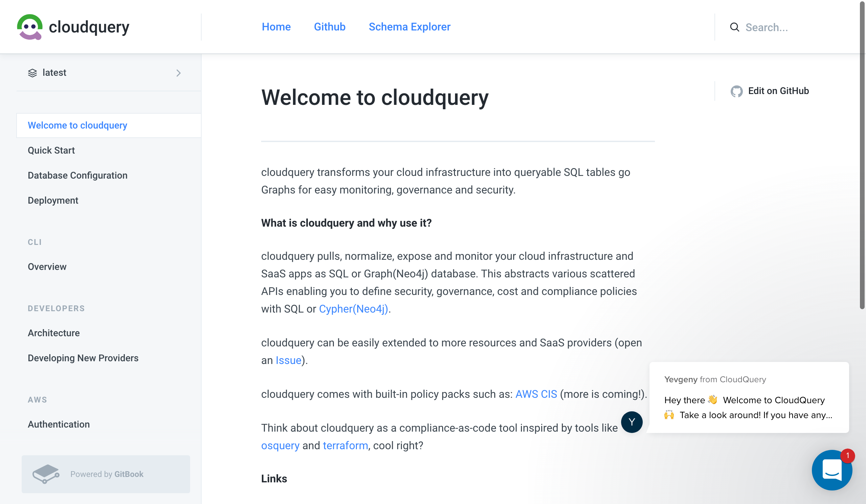Click the GitBook logo icon
Image resolution: width=866 pixels, height=504 pixels.
[46, 474]
